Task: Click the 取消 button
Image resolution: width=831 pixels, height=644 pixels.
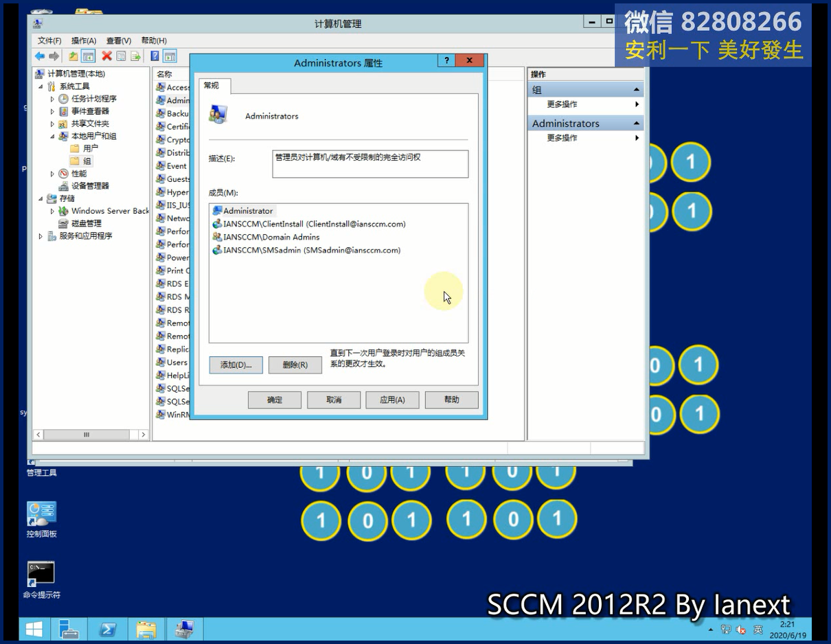Action: [334, 400]
